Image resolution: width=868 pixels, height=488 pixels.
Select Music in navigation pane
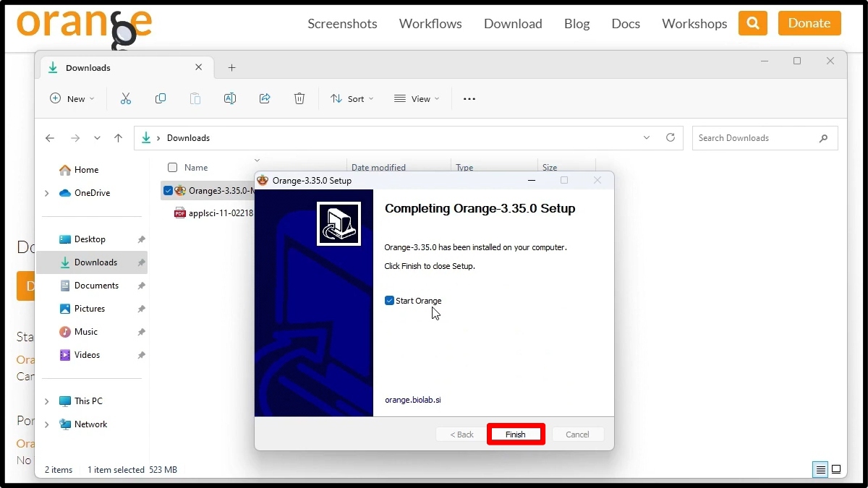[85, 332]
